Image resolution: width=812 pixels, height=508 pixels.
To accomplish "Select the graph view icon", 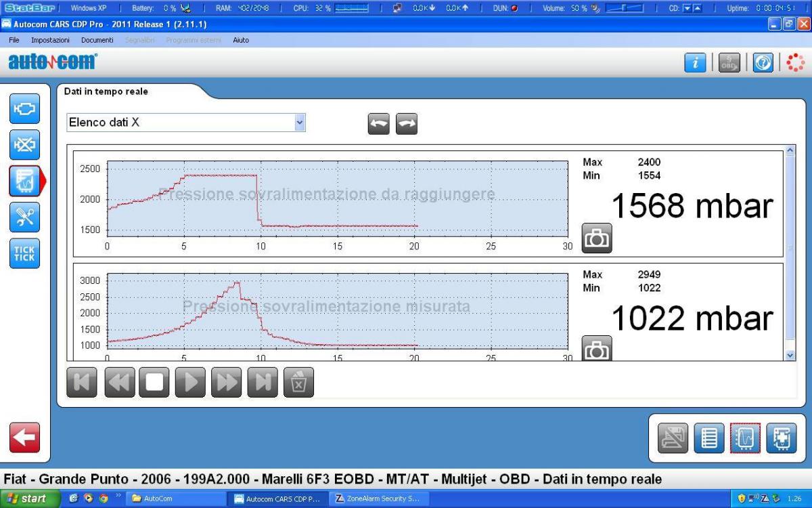I will click(x=744, y=438).
